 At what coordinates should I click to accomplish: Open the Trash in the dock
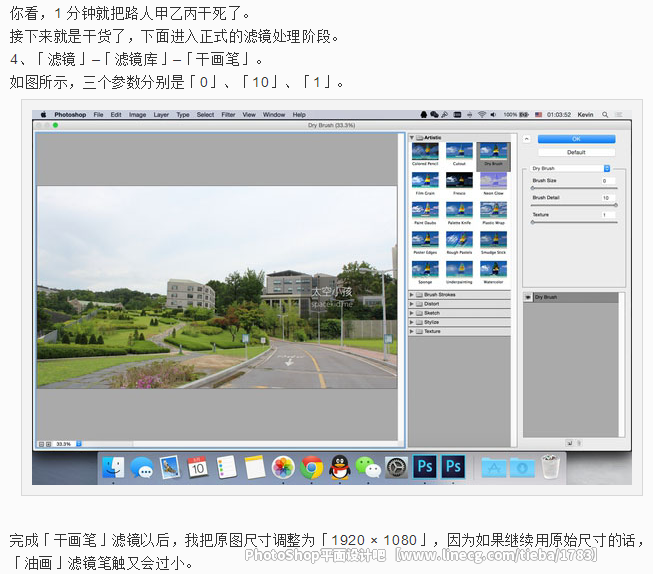click(x=551, y=467)
